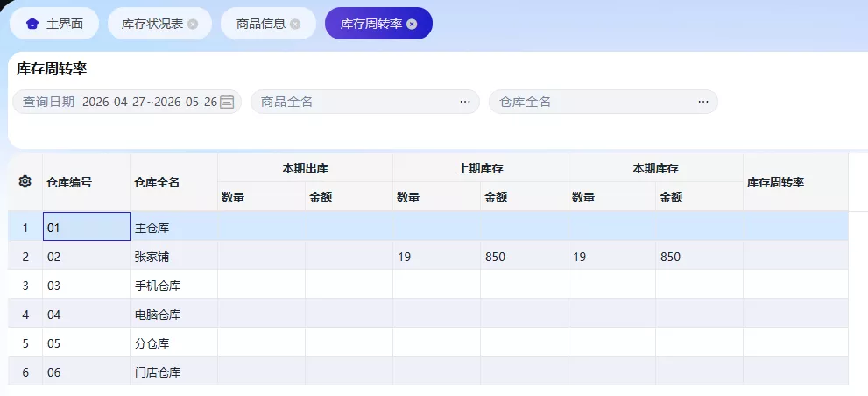This screenshot has height=396, width=868.
Task: Select warehouse code cell 06
Action: click(x=87, y=371)
